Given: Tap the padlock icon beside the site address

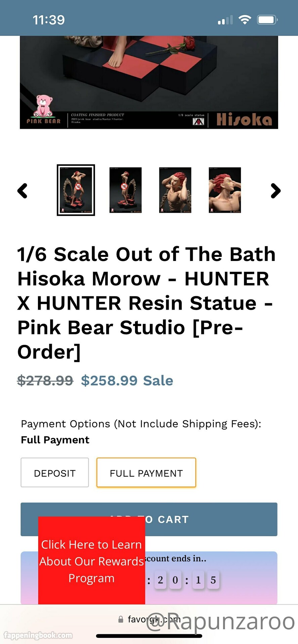Looking at the screenshot, I should (121, 620).
